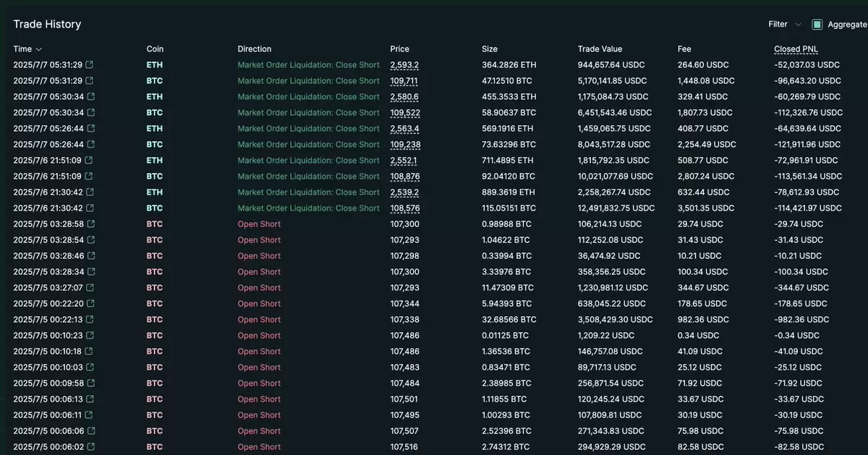Click the Price column header
This screenshot has width=868, height=455.
tap(399, 49)
